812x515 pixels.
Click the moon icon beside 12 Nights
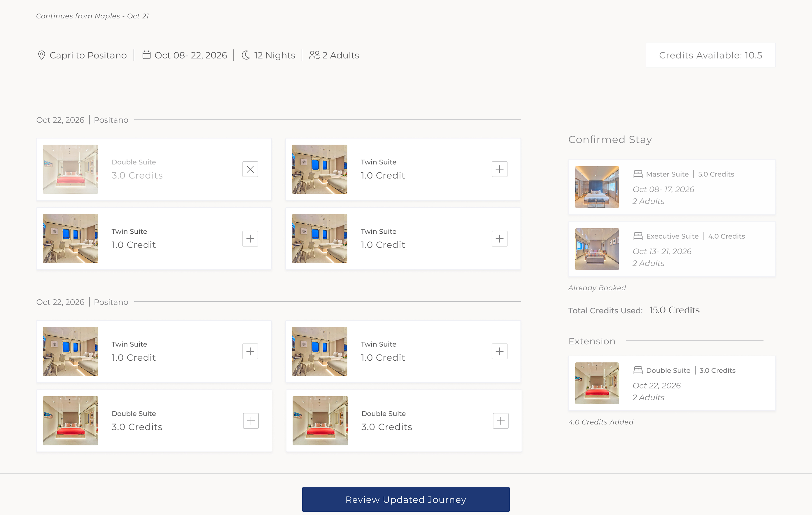[246, 55]
